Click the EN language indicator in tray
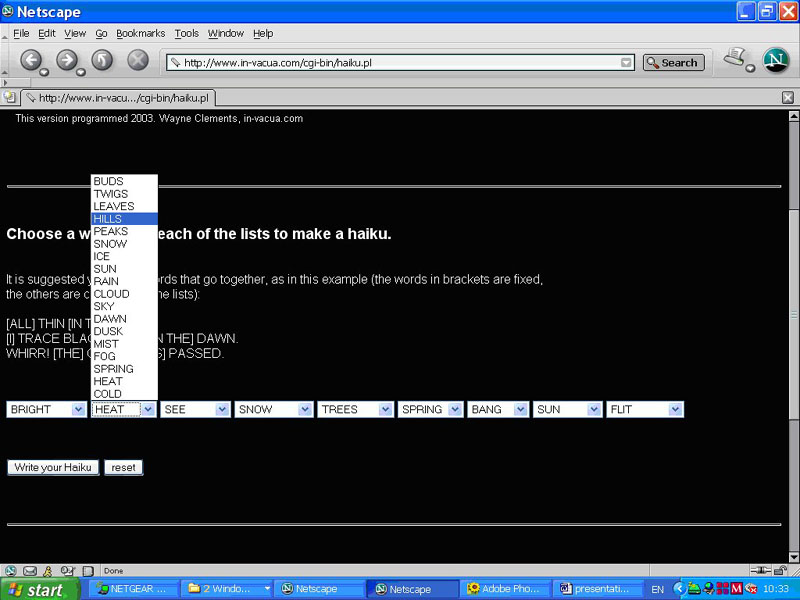 (x=658, y=589)
